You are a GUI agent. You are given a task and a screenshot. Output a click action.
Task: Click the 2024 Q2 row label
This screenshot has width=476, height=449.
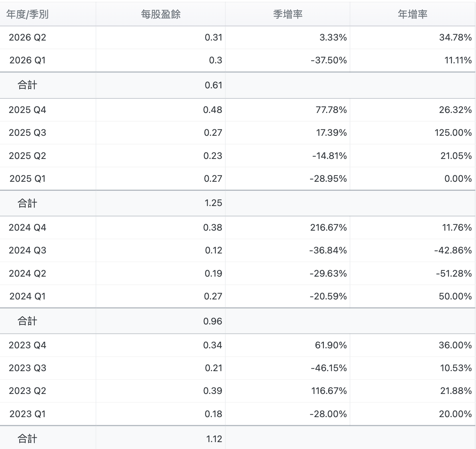28,273
